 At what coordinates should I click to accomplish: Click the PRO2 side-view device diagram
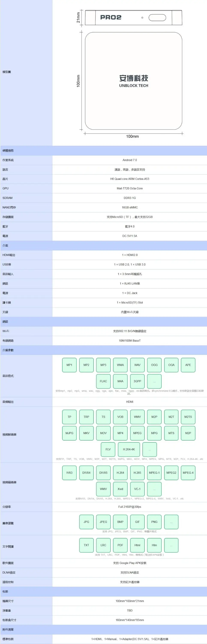click(x=133, y=18)
